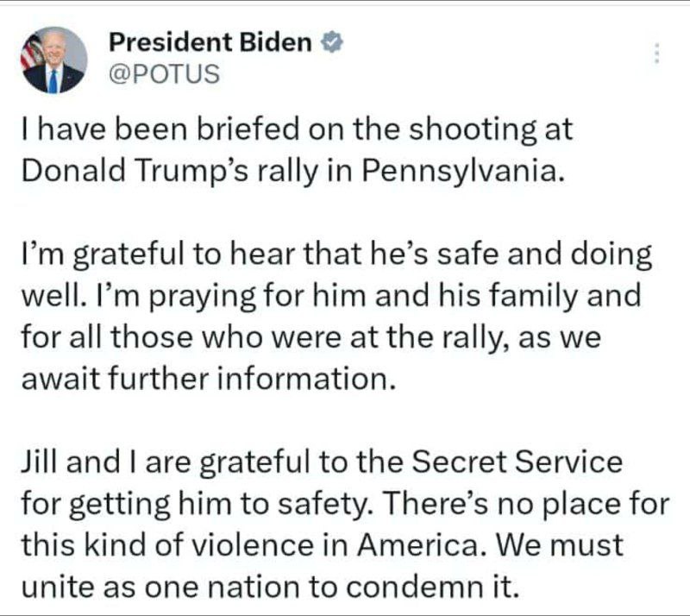Viewport: 690px width, 616px height.
Task: Click the line starting "well. I'm praying"
Action: [x=330, y=296]
